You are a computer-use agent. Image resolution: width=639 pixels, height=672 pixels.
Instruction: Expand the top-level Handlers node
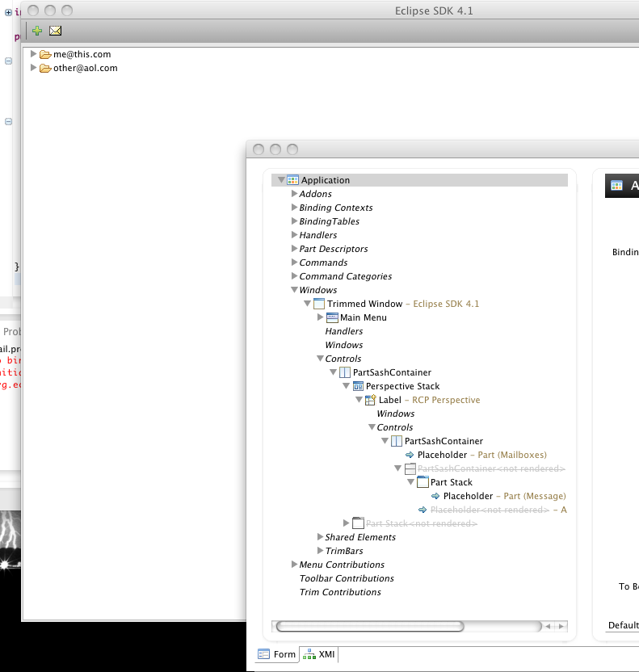(294, 235)
